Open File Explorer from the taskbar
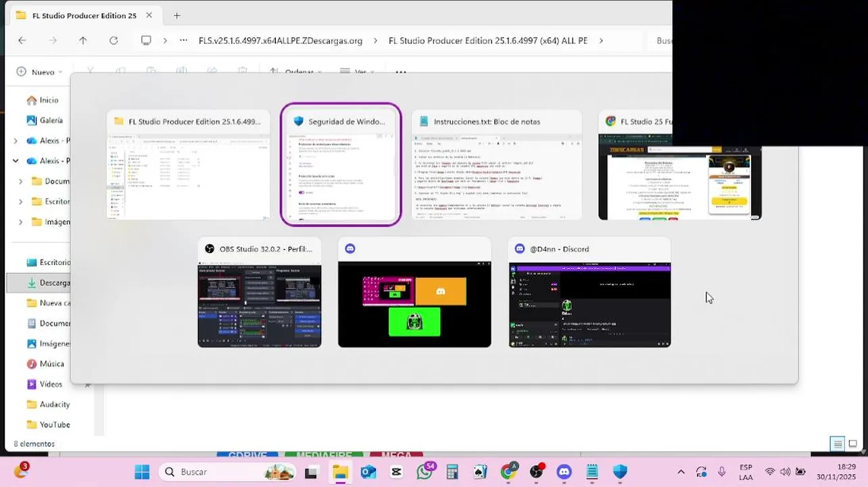This screenshot has width=868, height=487. point(339,471)
